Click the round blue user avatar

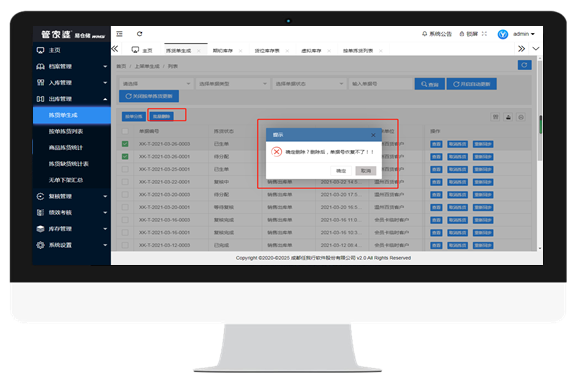pos(503,34)
